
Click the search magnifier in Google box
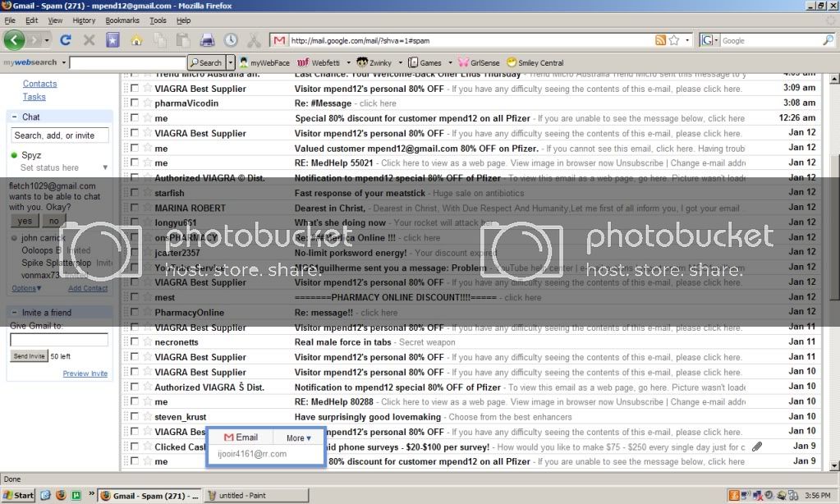coord(828,40)
